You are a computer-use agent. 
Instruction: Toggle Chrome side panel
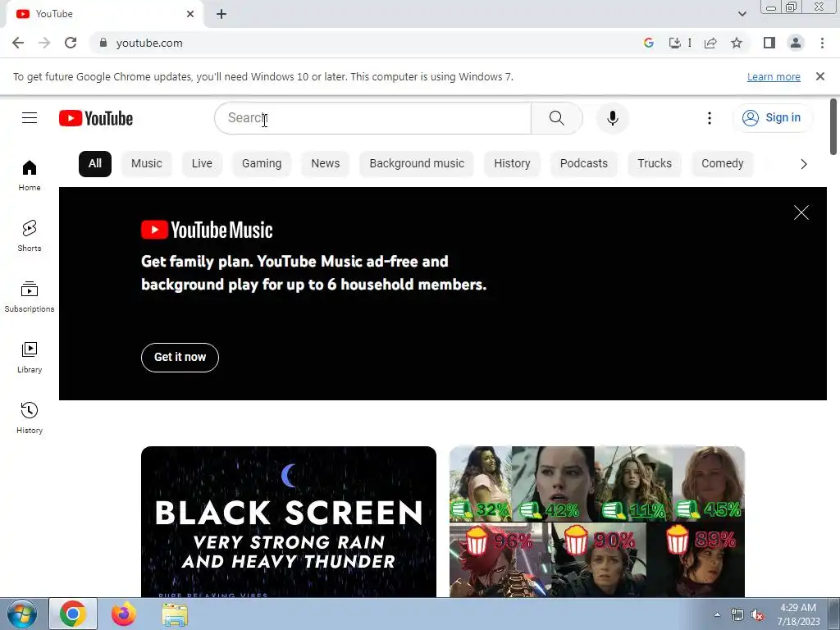tap(769, 43)
